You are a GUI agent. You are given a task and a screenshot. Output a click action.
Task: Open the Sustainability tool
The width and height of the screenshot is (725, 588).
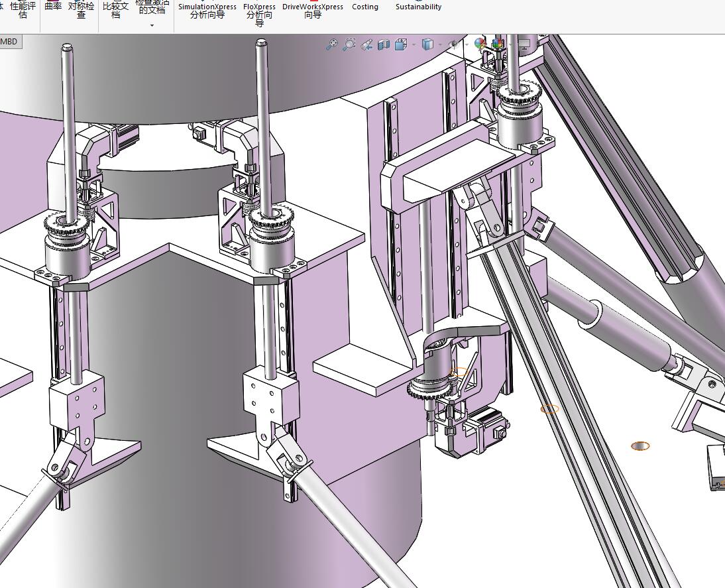[418, 7]
